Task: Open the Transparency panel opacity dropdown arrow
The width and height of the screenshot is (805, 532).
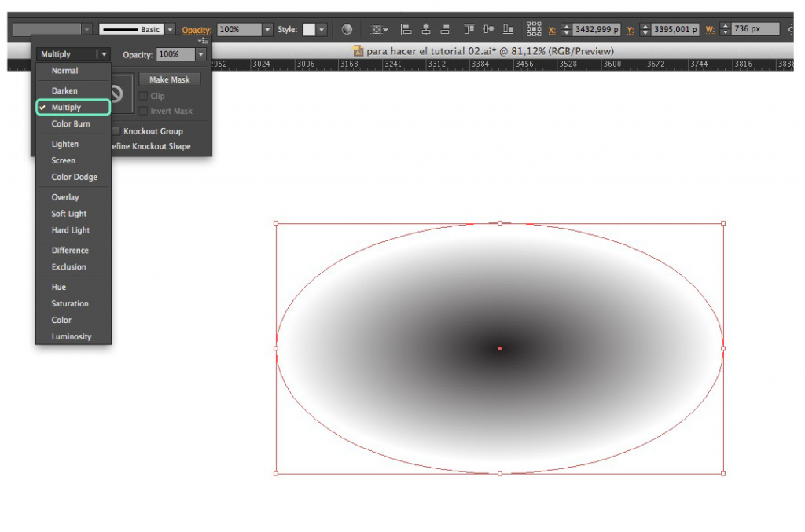Action: pos(201,54)
